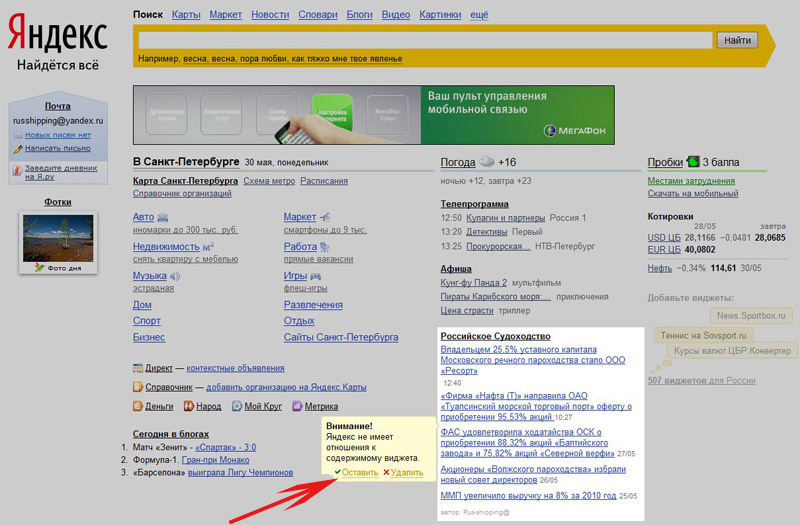Open Справочник организаций link
The height and width of the screenshot is (525, 800).
click(182, 194)
